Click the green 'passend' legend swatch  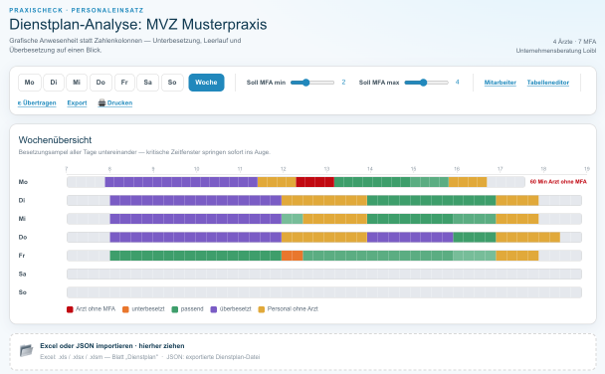click(x=175, y=309)
